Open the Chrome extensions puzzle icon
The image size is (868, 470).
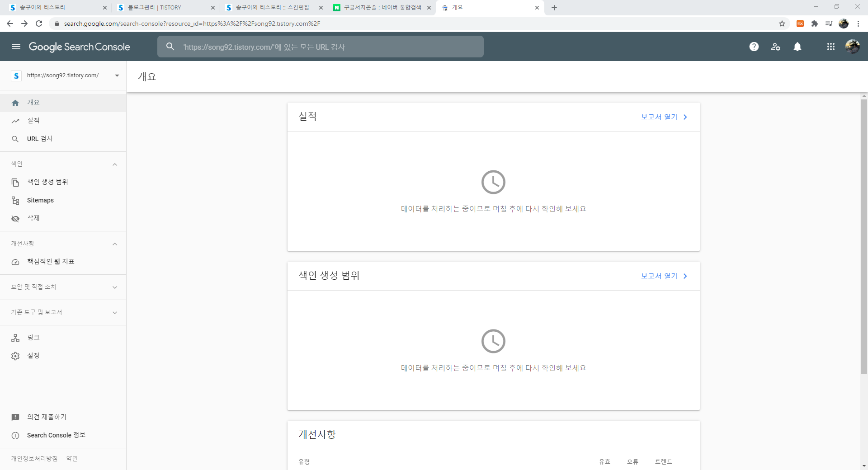(x=815, y=23)
